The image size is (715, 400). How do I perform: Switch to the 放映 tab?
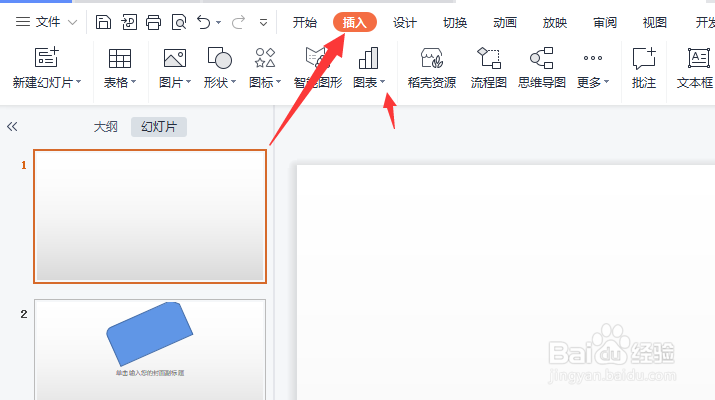pos(554,22)
